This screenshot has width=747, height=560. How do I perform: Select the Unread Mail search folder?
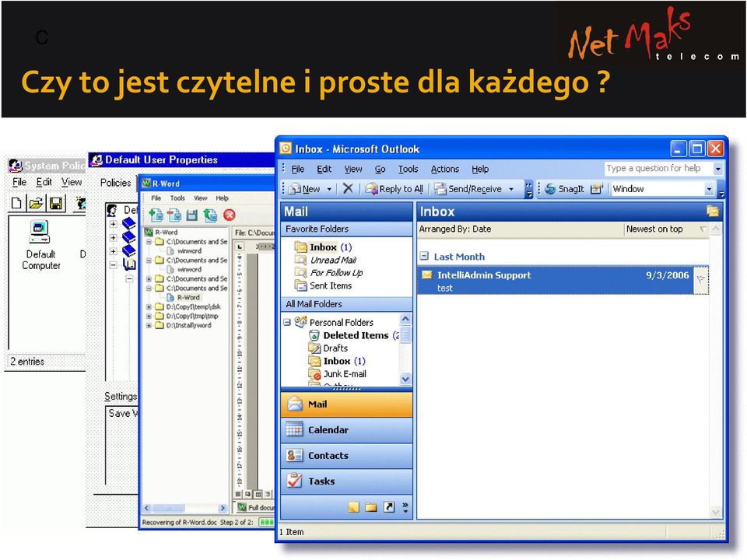326,260
